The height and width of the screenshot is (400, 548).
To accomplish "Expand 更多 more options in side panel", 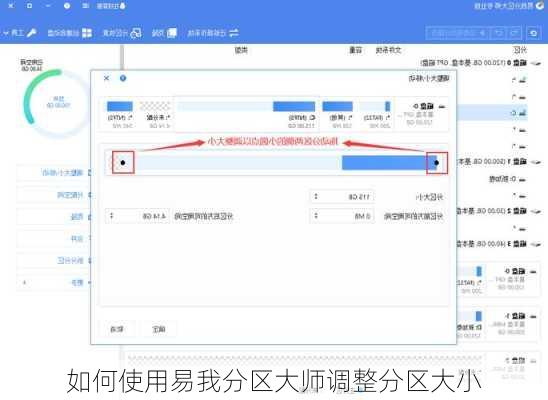I will point(53,283).
